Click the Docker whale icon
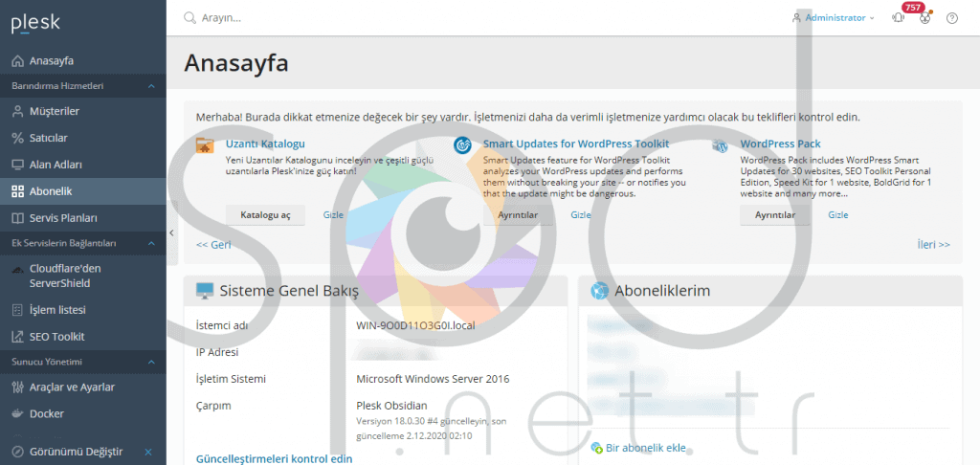 pos(17,413)
